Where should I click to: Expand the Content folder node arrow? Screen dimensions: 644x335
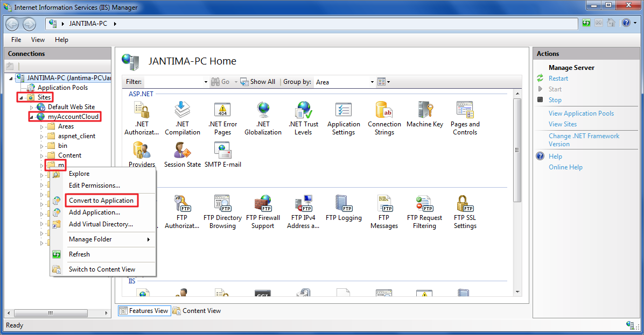point(41,156)
